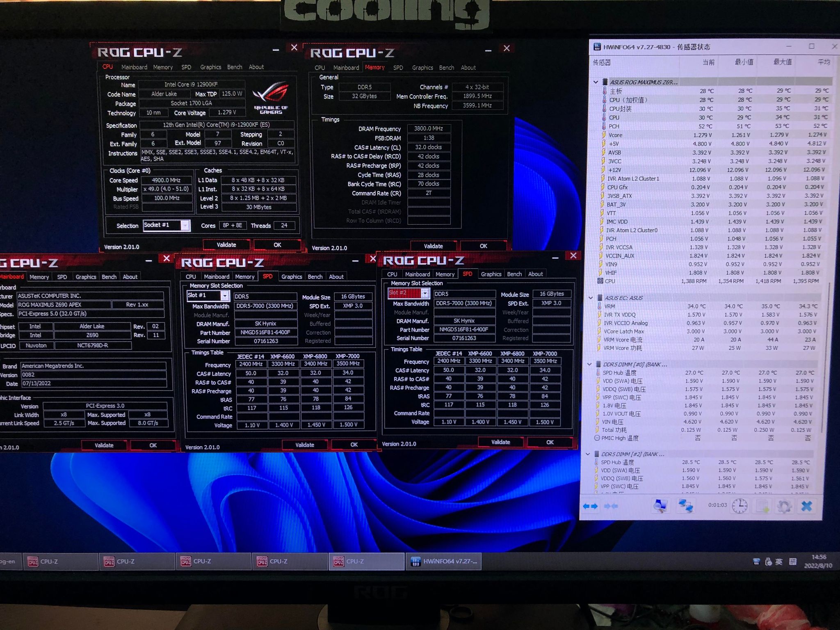840x630 pixels.
Task: Click the circle icon beside PMIC High 温度 row
Action: click(597, 438)
